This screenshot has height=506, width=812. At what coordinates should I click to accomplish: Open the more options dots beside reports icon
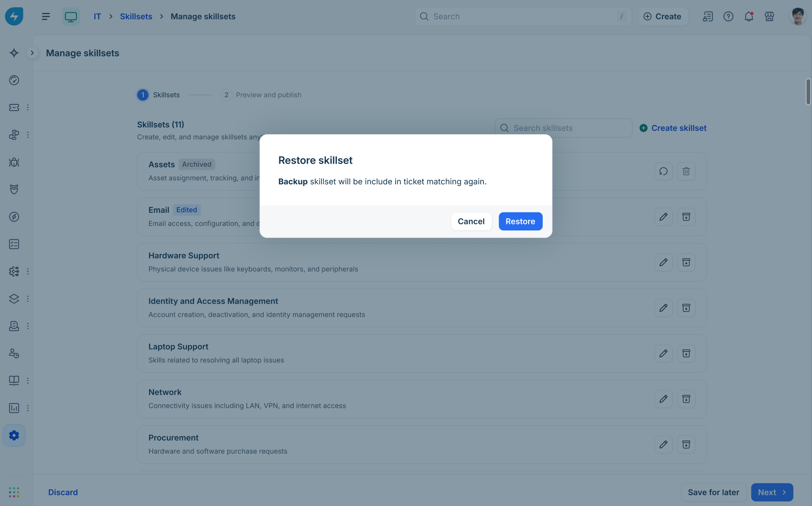pyautogui.click(x=28, y=408)
